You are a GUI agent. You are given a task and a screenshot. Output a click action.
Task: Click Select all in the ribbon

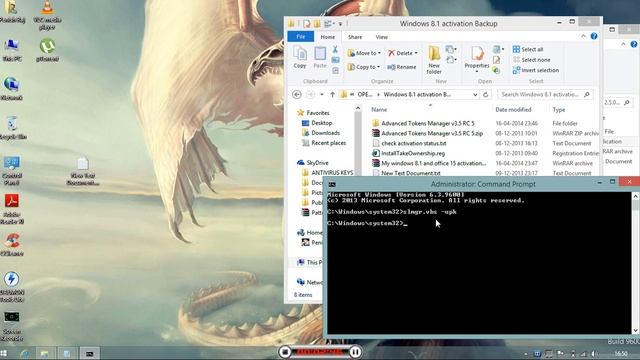[528, 49]
